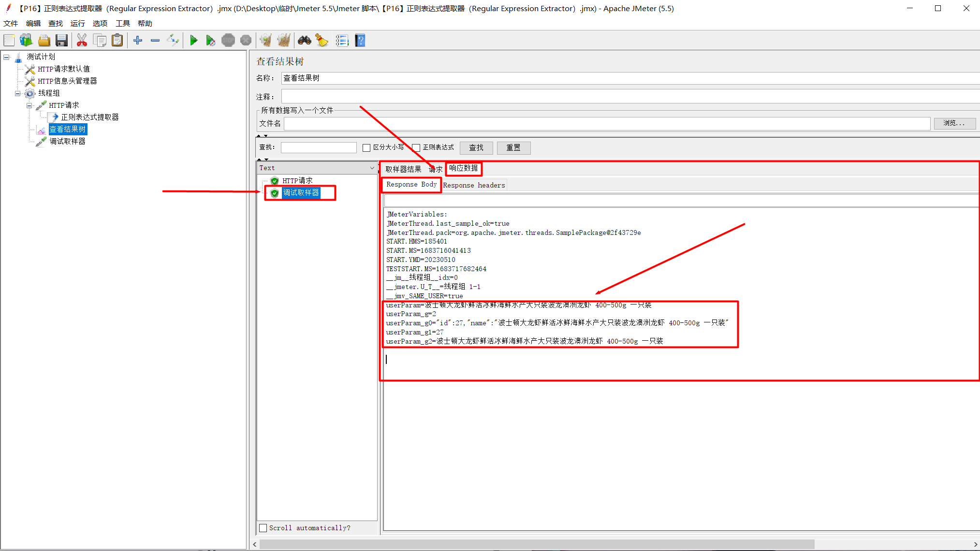Click the Toggle enable/disable icon
Viewport: 980px width, 551px height.
173,41
